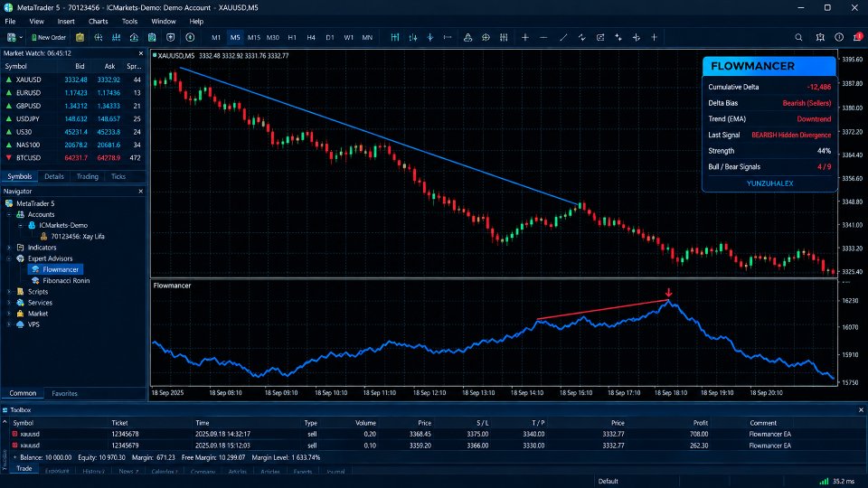Expand the Scripts tree node

[9, 292]
